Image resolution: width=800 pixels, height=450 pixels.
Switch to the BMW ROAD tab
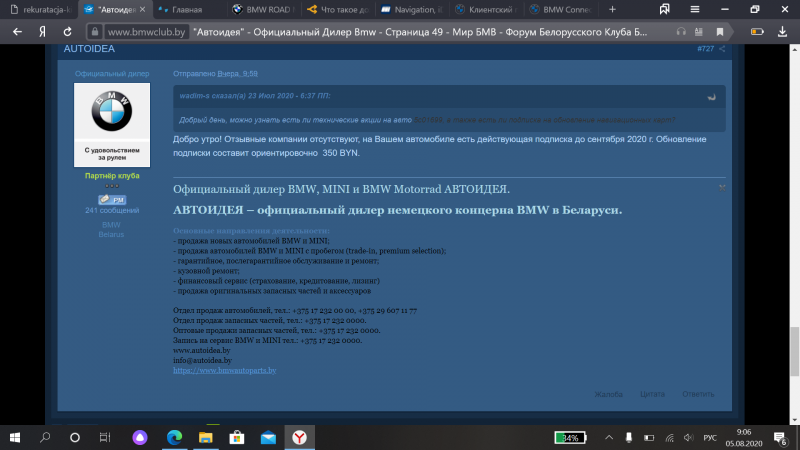tap(264, 9)
